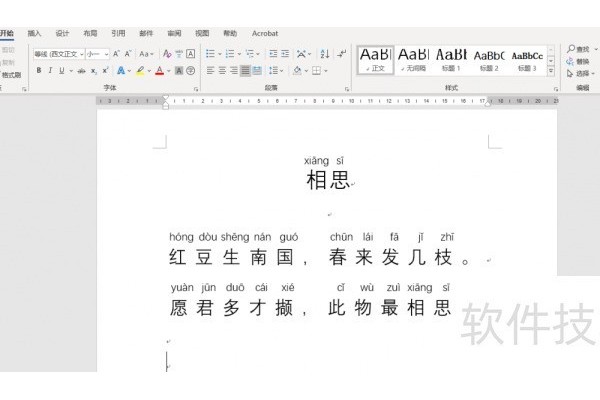This screenshot has height=400, width=600.
Task: Open the phonetic guide (pinyin) tool
Action: tap(179, 54)
